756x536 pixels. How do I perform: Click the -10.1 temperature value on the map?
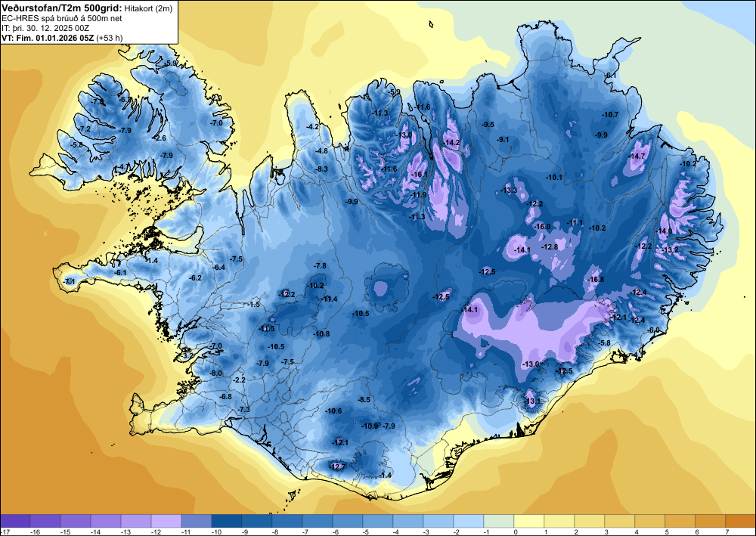554,178
